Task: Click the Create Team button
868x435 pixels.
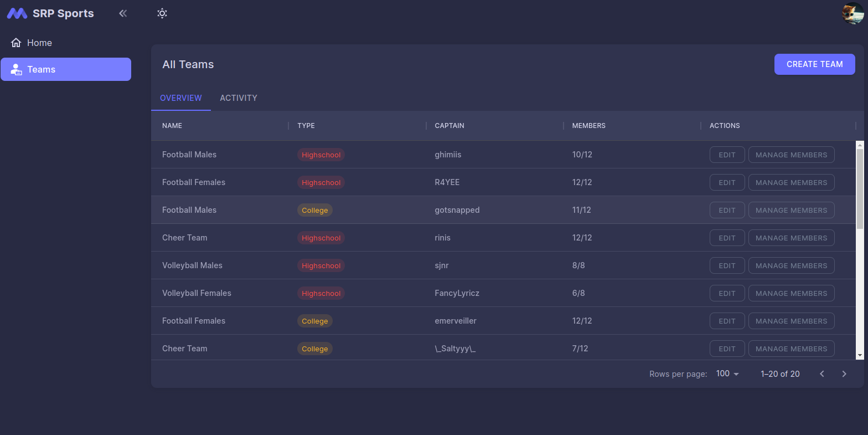Action: 814,64
